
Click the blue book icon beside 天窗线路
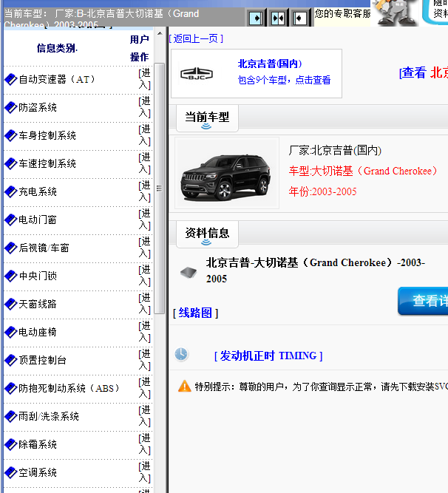[10, 304]
